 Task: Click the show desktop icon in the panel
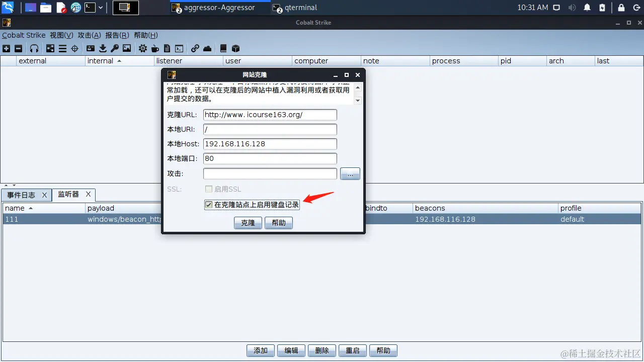coord(30,8)
